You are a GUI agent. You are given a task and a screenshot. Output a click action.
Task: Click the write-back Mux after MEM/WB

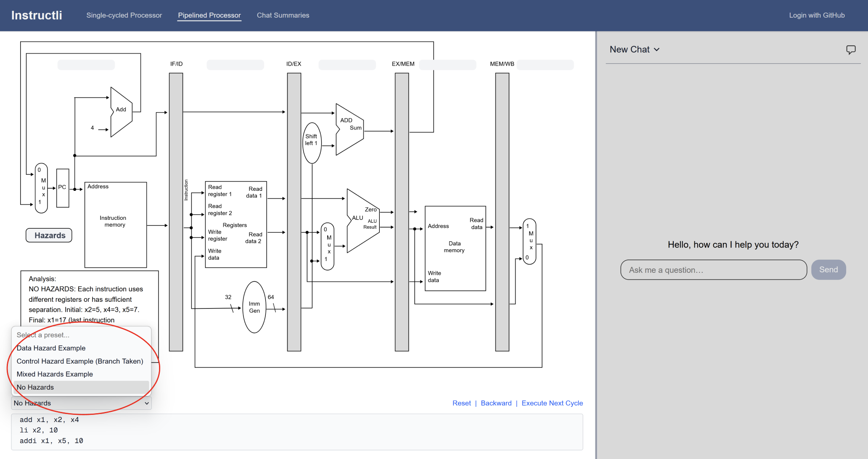pos(529,241)
